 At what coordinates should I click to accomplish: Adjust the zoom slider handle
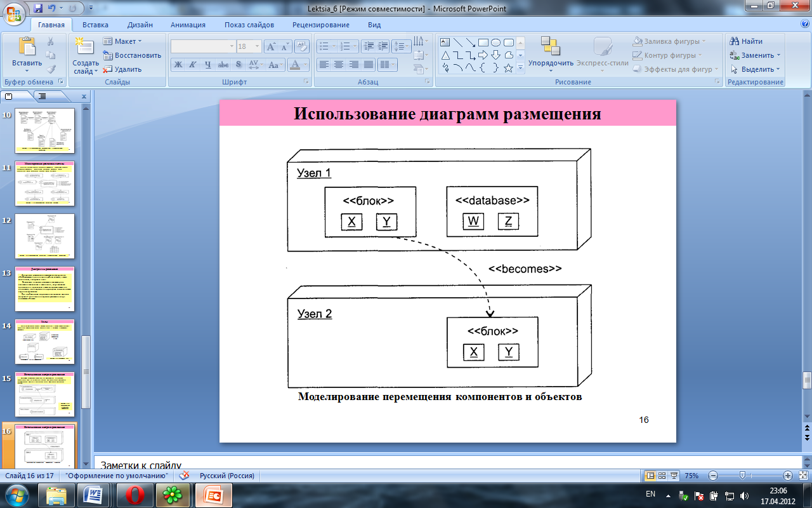tap(743, 476)
